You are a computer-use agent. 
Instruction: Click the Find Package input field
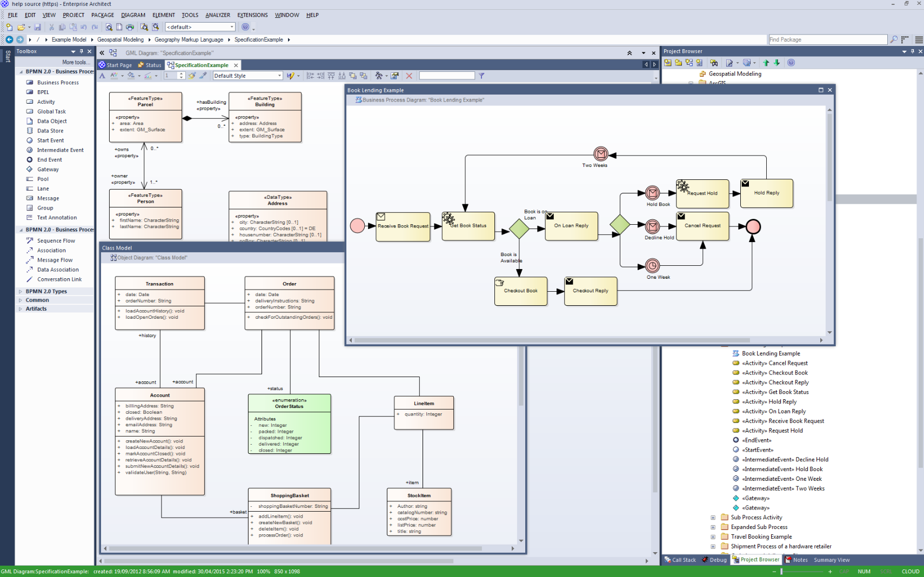[828, 39]
